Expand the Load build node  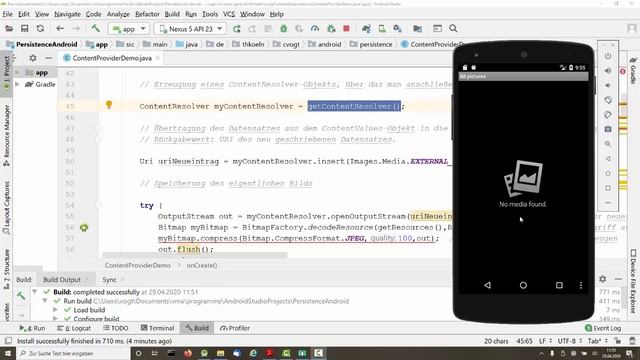click(55, 310)
